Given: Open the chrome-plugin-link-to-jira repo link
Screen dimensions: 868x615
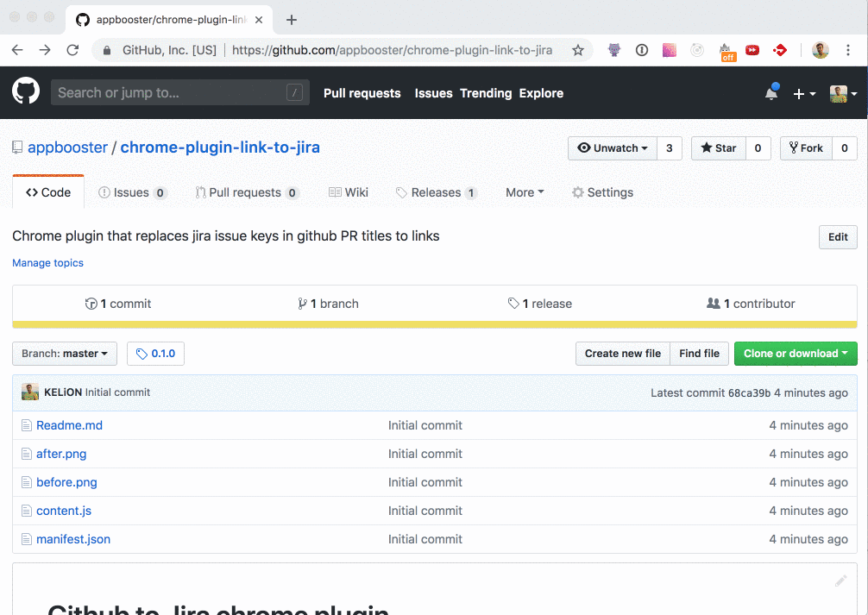Looking at the screenshot, I should (x=220, y=147).
